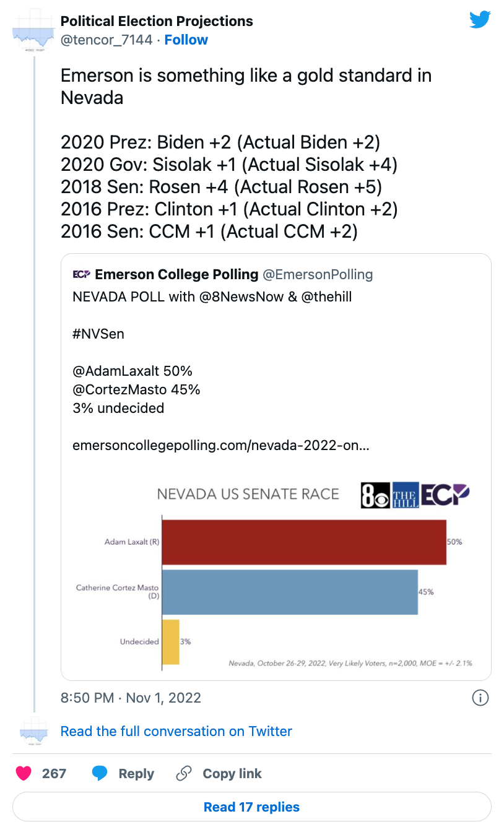This screenshot has width=504, height=832.
Task: Click the copy link chain icon
Action: [183, 773]
